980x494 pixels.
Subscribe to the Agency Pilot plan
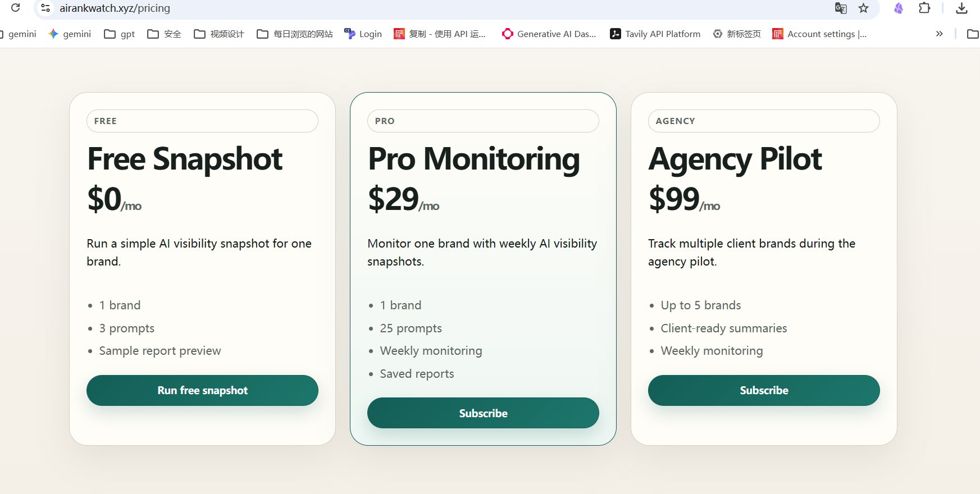(x=764, y=390)
